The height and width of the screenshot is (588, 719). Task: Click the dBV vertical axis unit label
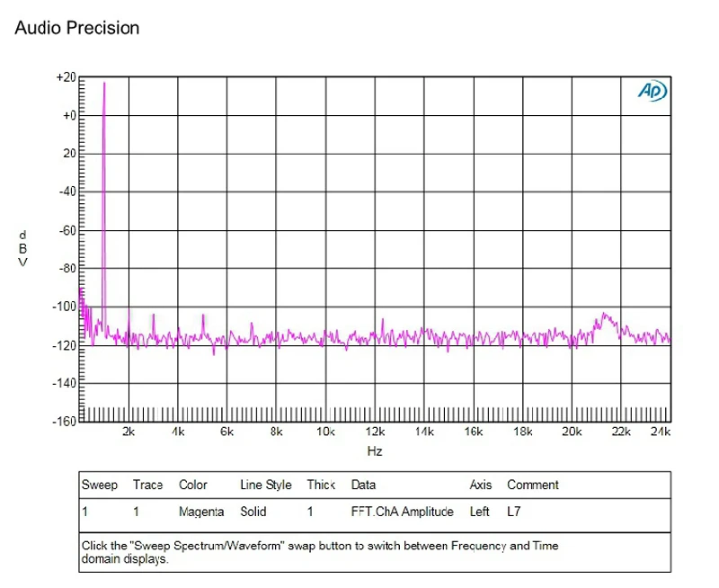[22, 248]
